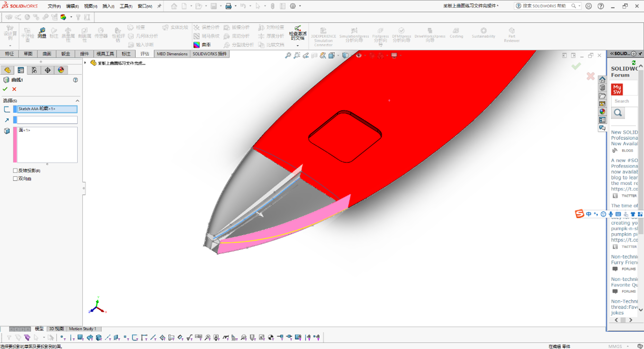Viewport: 644px width, 349px height.
Task: Accept the 曲线1 feature with green checkmark
Action: [x=5, y=89]
